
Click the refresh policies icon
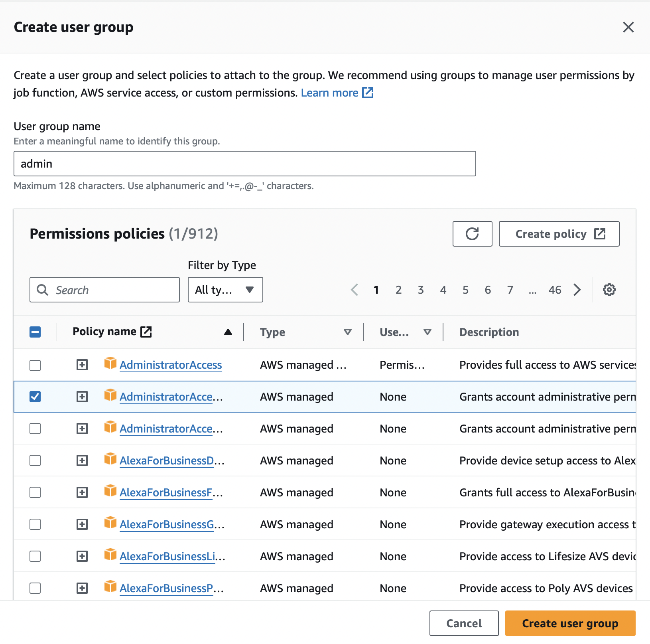(x=472, y=234)
